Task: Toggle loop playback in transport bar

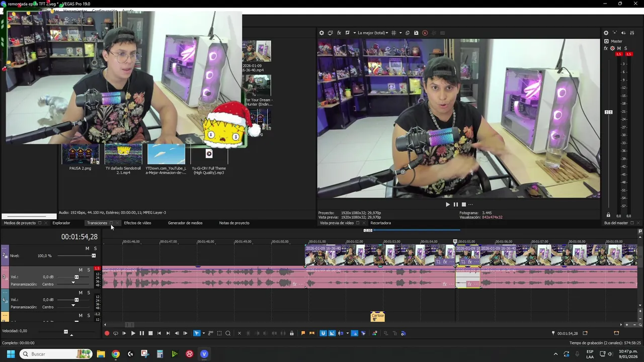Action: point(115,333)
